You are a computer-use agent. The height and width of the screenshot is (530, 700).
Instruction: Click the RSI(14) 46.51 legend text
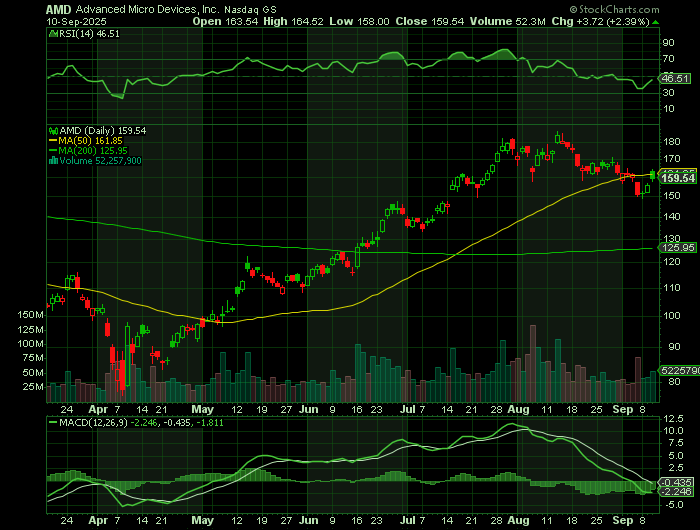click(x=89, y=33)
